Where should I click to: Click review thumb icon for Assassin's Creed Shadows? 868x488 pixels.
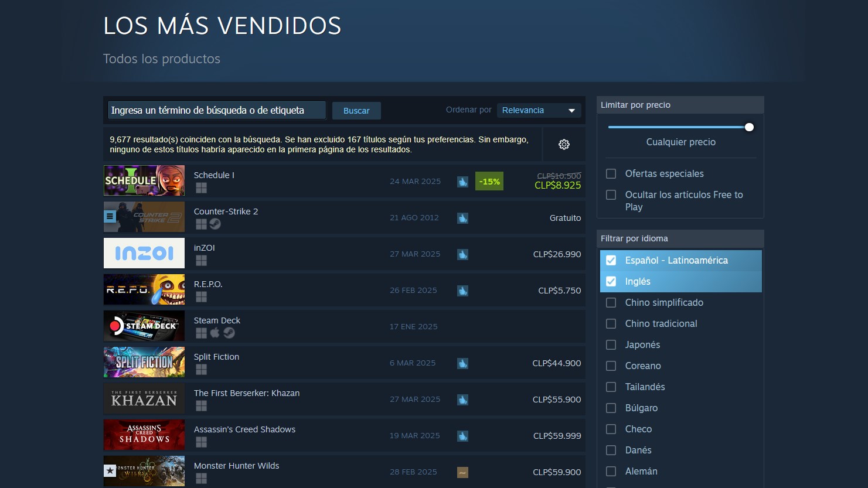pos(462,436)
